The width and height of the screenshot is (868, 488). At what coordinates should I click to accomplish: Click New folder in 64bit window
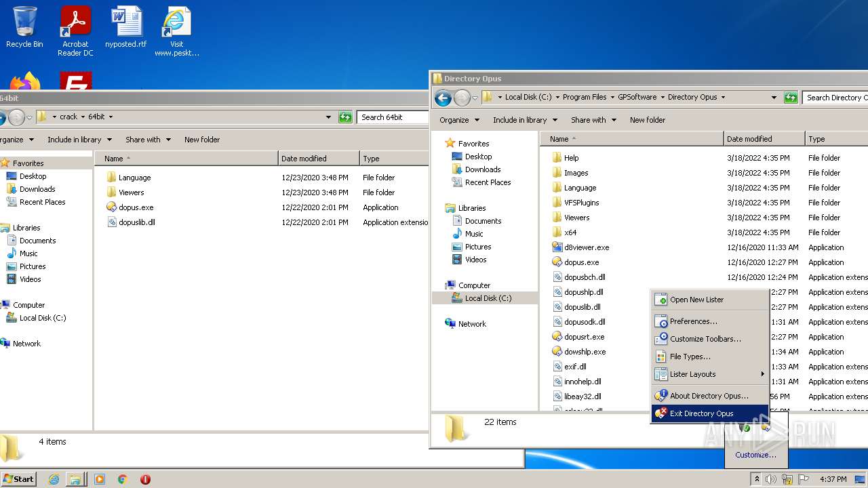(202, 140)
